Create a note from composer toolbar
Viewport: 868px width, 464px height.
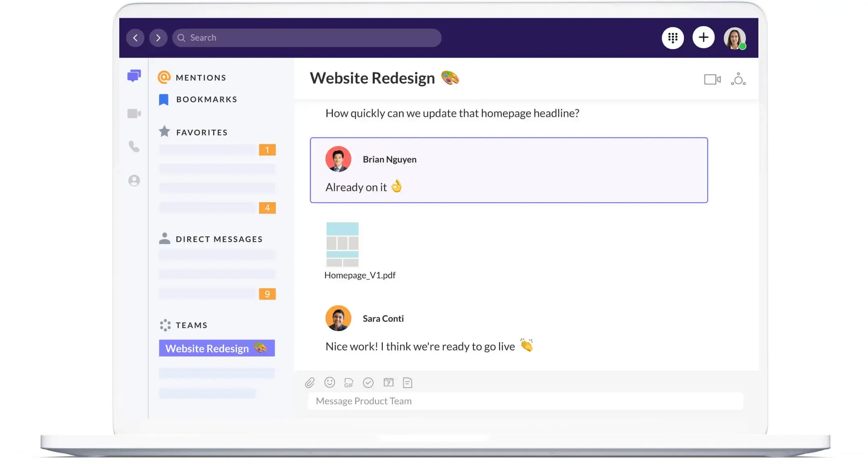tap(407, 383)
